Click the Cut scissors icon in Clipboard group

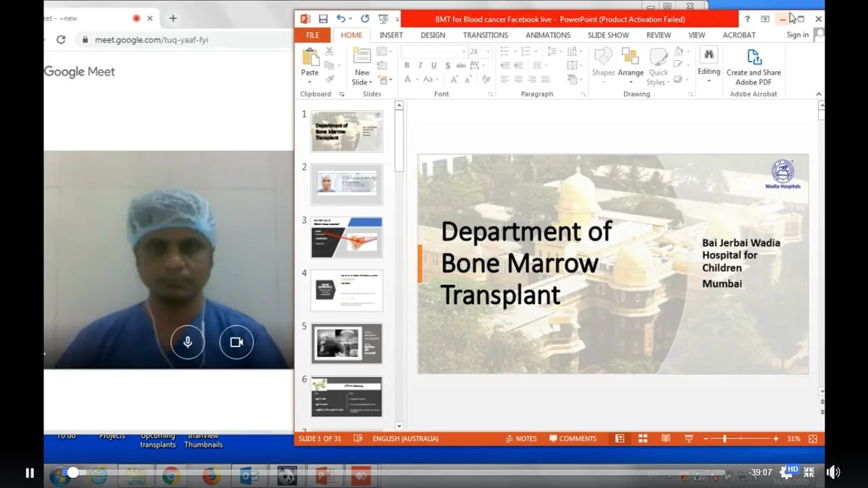(x=330, y=51)
